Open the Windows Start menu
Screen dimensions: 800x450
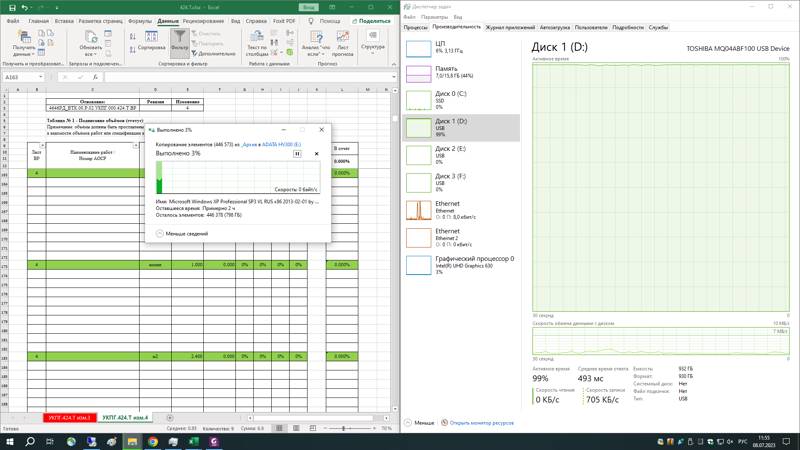tap(10, 441)
